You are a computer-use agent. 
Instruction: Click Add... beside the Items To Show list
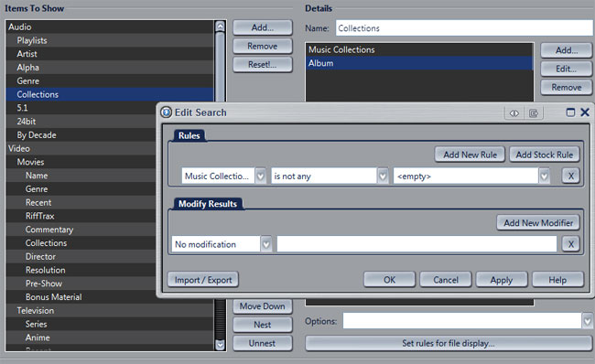click(263, 27)
